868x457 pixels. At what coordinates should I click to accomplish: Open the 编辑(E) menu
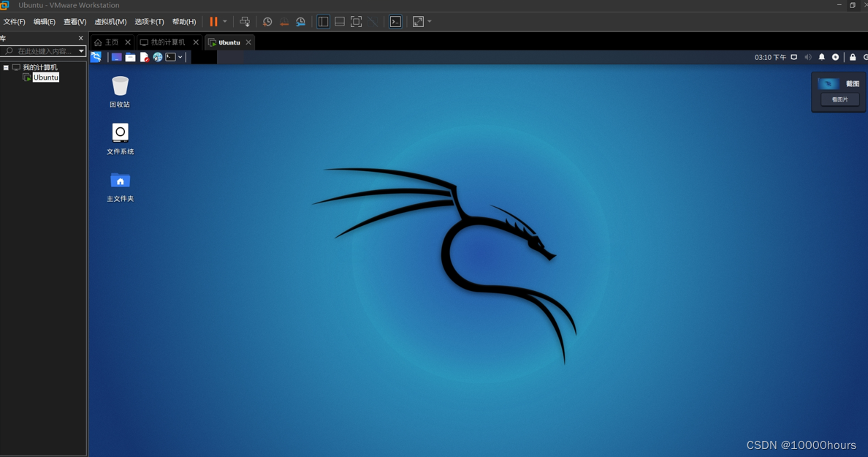[45, 22]
